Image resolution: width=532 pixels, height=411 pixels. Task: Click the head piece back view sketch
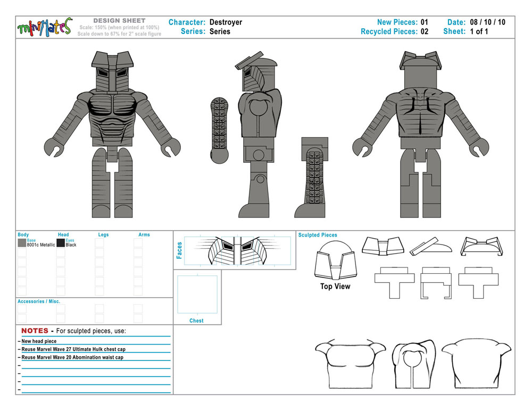481,246
